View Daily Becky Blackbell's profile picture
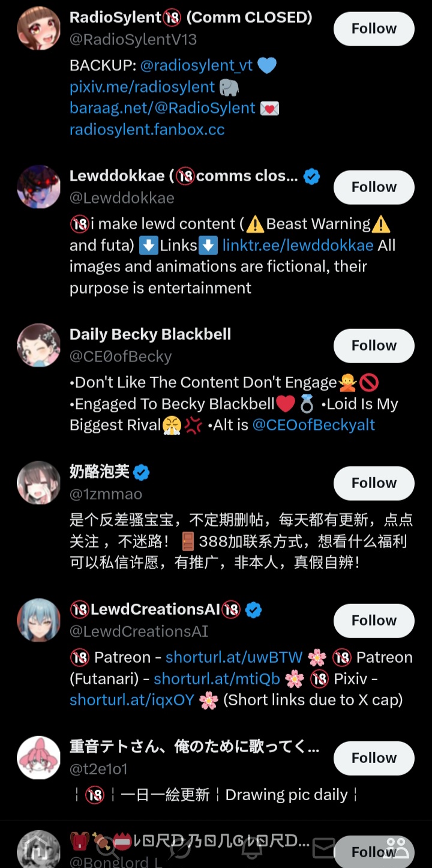 coord(38,346)
